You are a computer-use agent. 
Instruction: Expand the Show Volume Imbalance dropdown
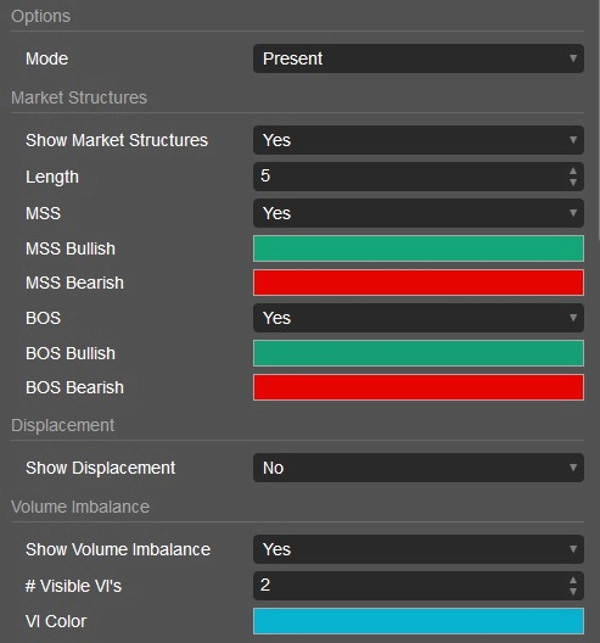tap(418, 549)
